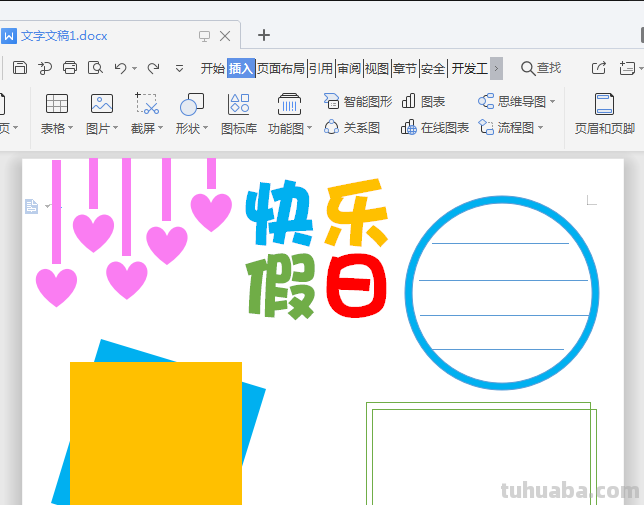Select the 文字文稿1.docx document tab
644x505 pixels.
pos(64,36)
